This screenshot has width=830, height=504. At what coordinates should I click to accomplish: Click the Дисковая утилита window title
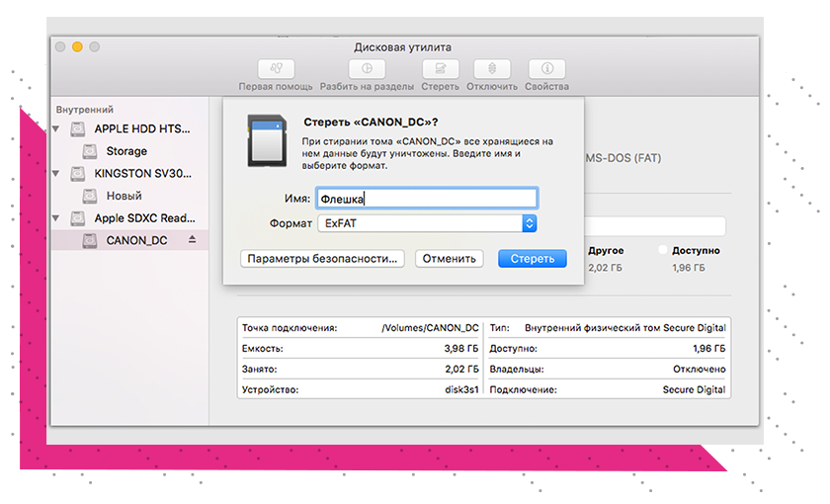[402, 47]
